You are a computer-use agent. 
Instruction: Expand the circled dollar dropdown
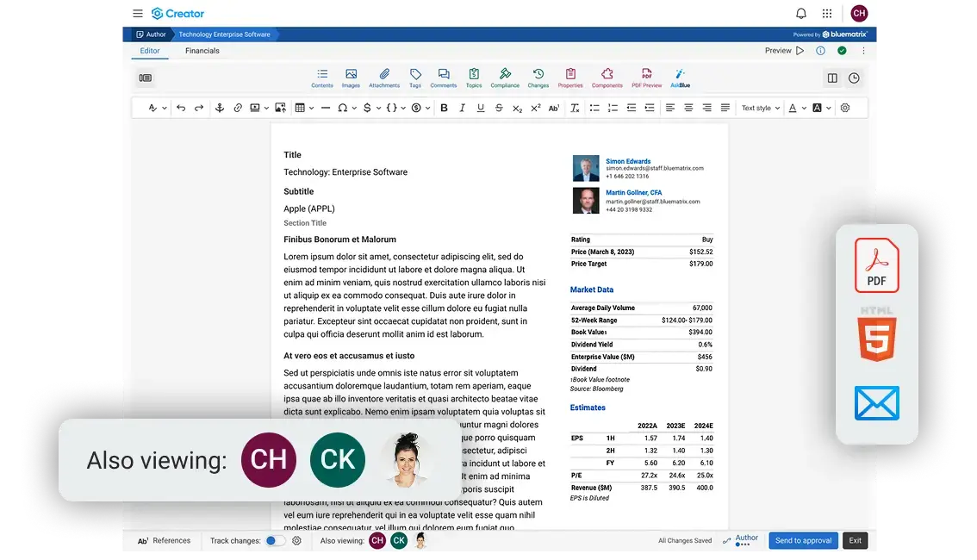[x=427, y=108]
